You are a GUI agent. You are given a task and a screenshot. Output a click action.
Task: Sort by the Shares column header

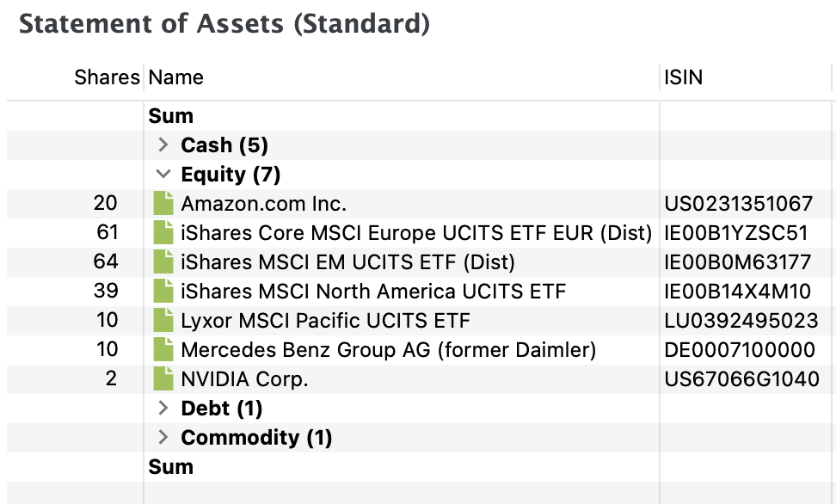coord(107,77)
